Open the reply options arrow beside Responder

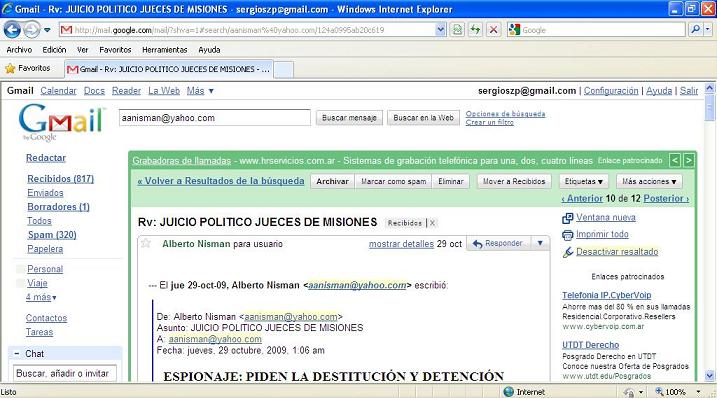pos(540,243)
